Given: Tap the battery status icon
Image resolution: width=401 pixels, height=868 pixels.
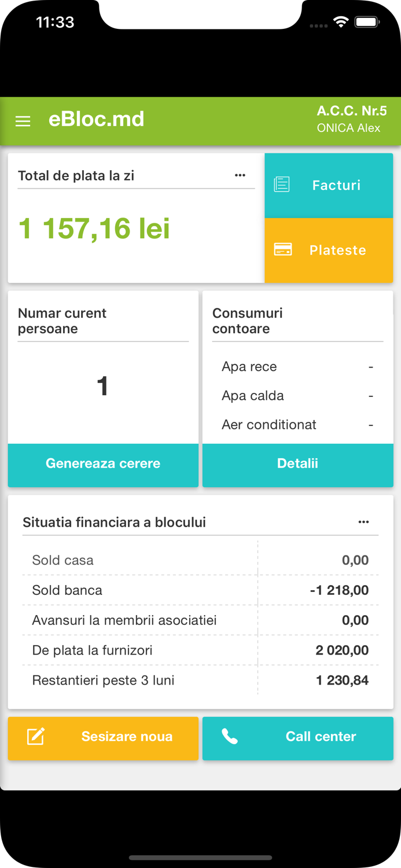Looking at the screenshot, I should [366, 23].
